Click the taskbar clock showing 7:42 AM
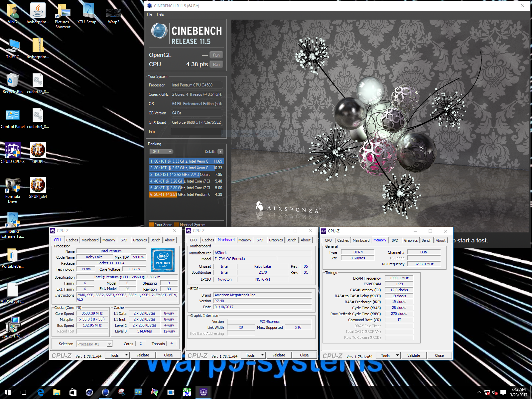 coord(518,392)
